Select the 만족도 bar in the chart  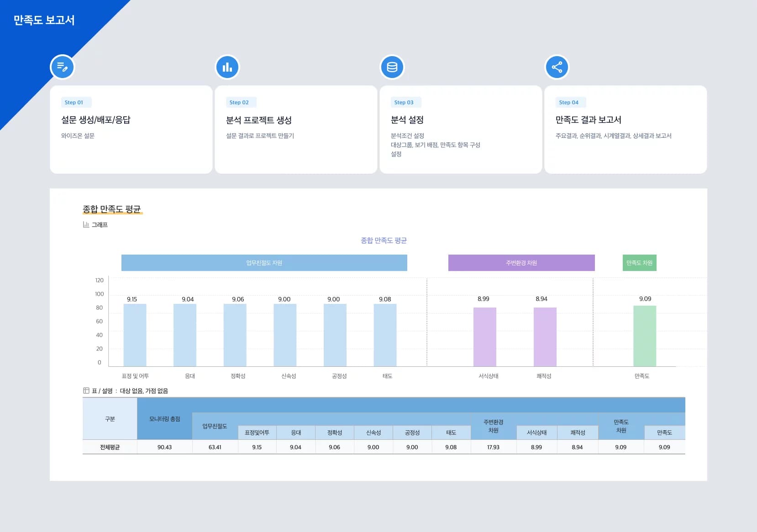pyautogui.click(x=644, y=335)
